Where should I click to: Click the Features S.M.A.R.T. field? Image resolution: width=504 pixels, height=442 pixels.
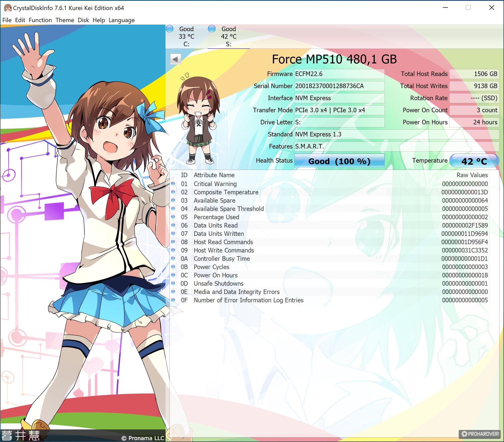click(397, 146)
